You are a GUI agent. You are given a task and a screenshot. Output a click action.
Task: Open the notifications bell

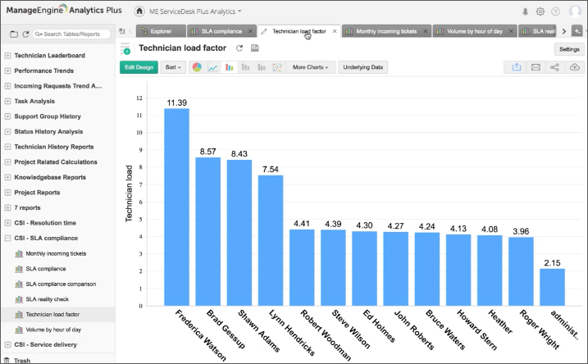(525, 11)
